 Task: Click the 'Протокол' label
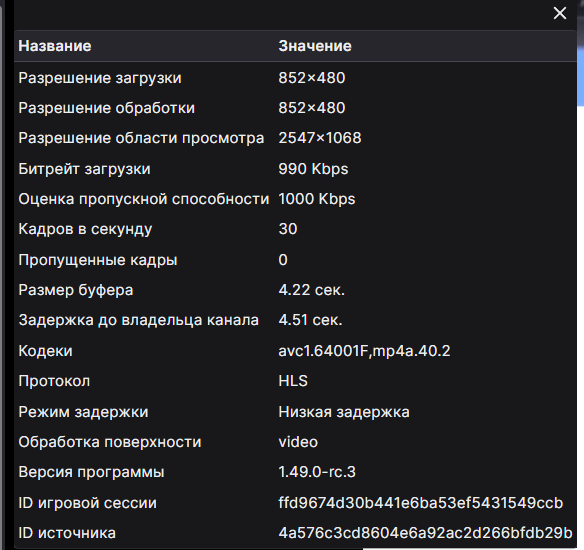pyautogui.click(x=54, y=381)
